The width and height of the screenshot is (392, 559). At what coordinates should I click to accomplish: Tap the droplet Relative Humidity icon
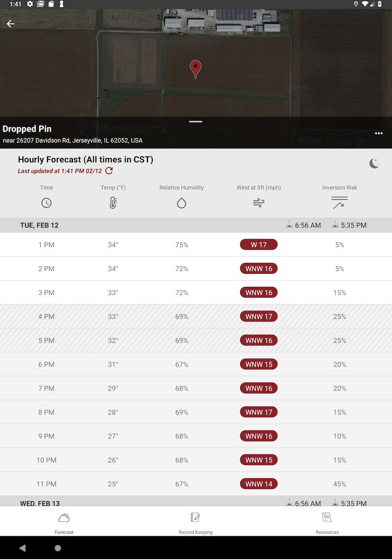point(182,203)
